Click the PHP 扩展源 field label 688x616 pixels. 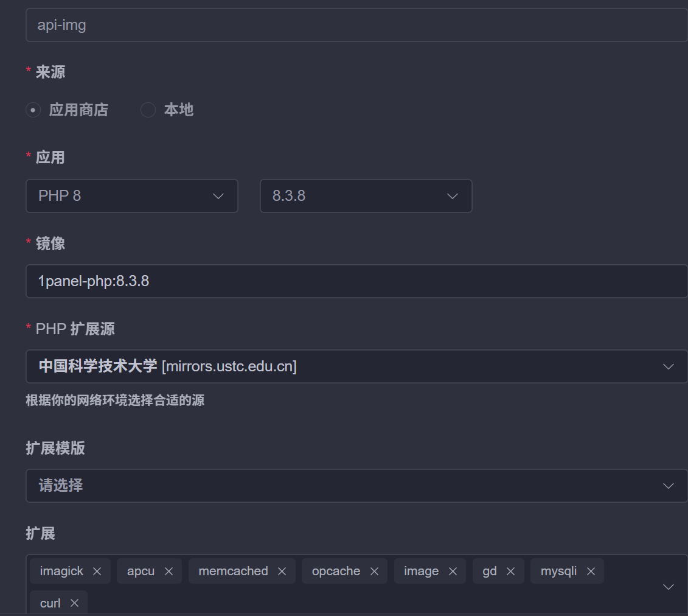point(75,329)
